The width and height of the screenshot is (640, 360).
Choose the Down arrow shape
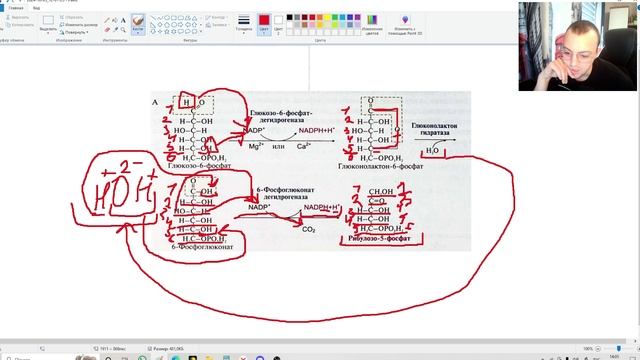point(153,31)
